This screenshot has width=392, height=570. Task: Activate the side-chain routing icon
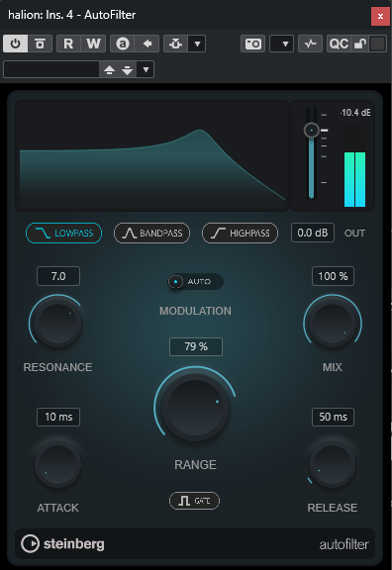click(x=175, y=44)
